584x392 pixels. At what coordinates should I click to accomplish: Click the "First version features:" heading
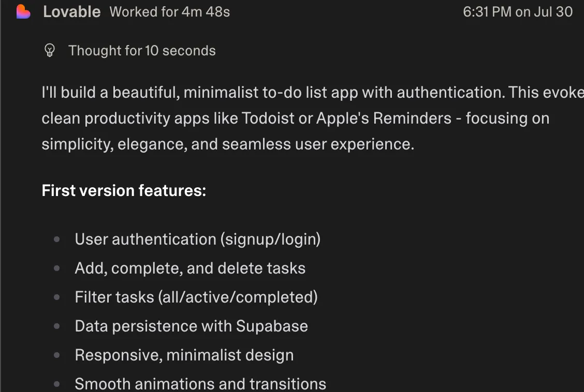[x=124, y=190]
